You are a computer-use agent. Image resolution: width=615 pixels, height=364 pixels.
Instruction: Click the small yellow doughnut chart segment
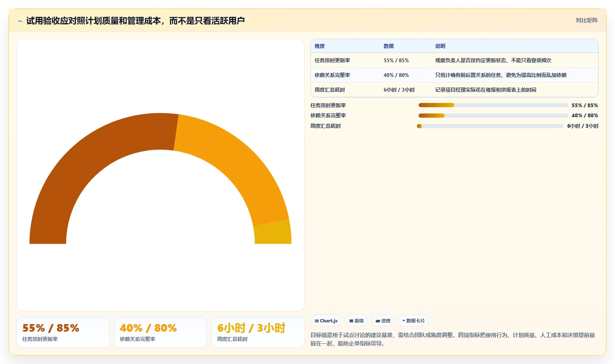[273, 233]
